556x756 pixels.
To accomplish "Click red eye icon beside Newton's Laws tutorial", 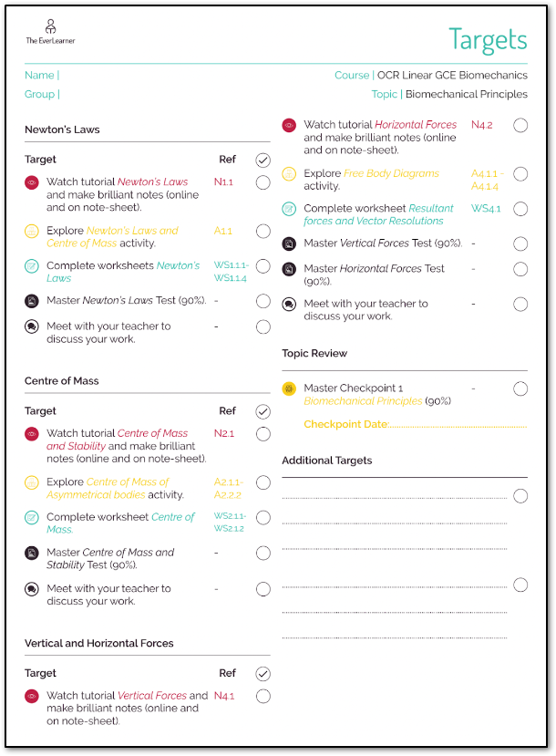I will click(x=32, y=182).
